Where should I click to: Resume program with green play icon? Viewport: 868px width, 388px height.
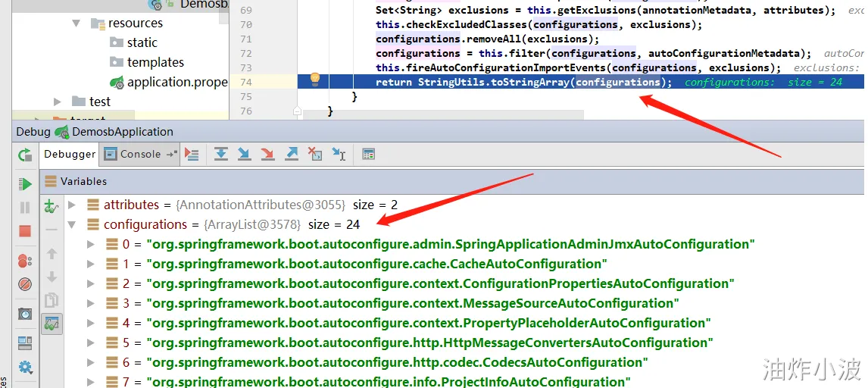pyautogui.click(x=25, y=183)
